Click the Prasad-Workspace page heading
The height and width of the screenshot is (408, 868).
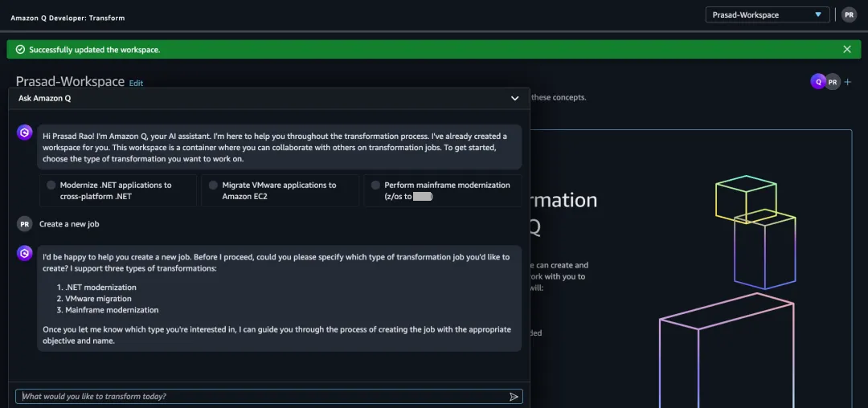[70, 81]
